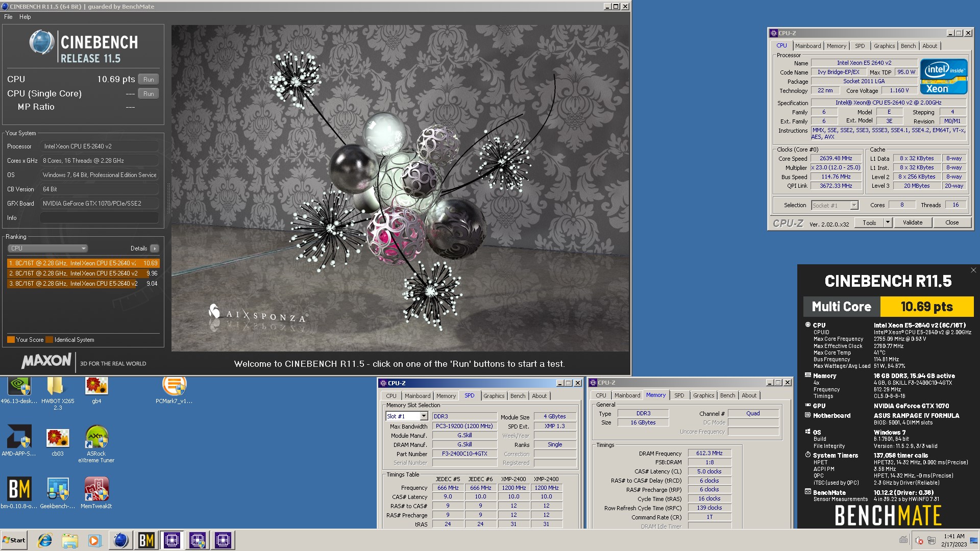The height and width of the screenshot is (551, 980).
Task: Open Windows Explorer from the taskbar
Action: (x=70, y=540)
